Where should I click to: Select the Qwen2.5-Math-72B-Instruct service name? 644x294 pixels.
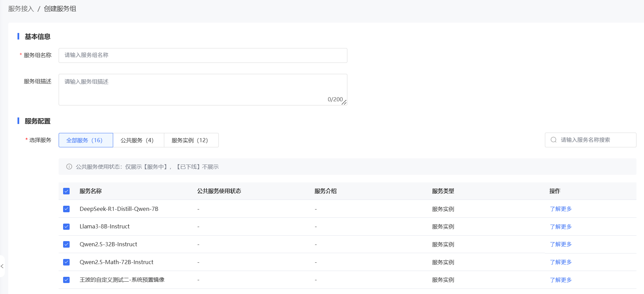(117, 262)
